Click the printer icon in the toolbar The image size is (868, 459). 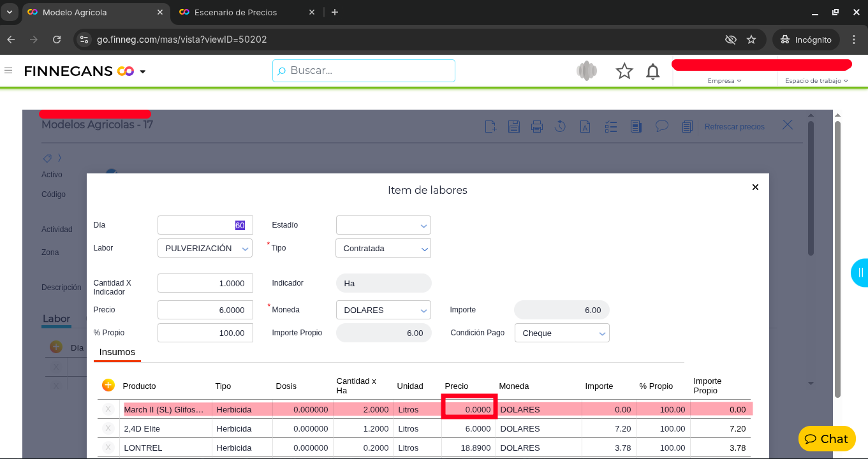[x=537, y=126]
